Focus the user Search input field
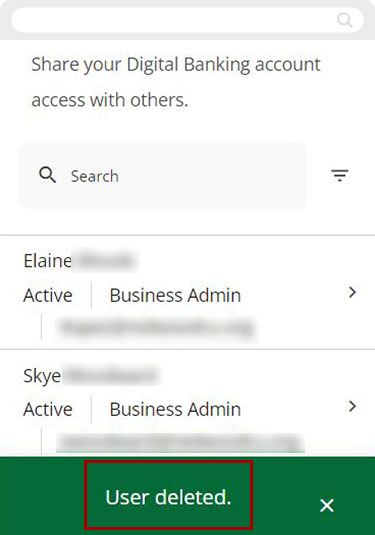The image size is (375, 535). point(163,176)
